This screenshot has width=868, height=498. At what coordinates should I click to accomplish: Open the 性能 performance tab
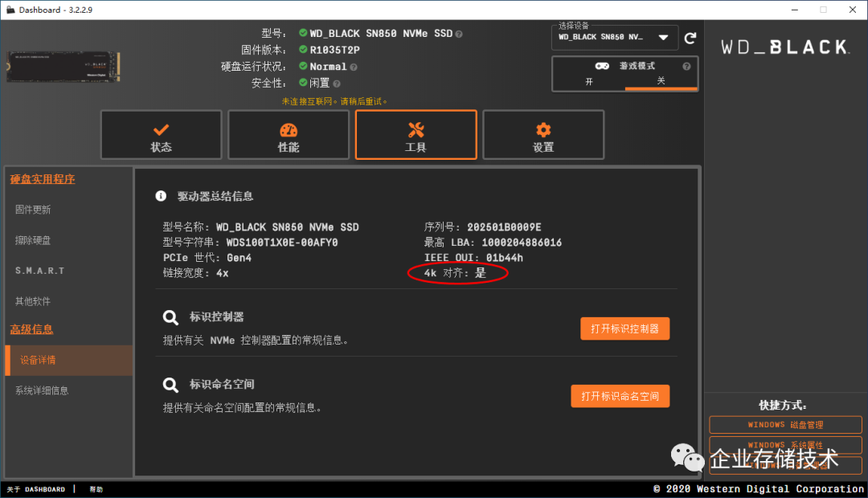[289, 135]
